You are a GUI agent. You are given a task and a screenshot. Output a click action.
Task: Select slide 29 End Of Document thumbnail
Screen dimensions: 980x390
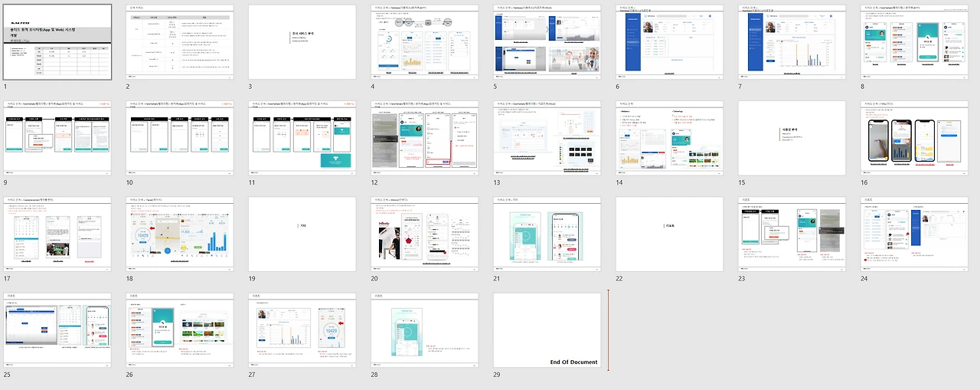[547, 329]
